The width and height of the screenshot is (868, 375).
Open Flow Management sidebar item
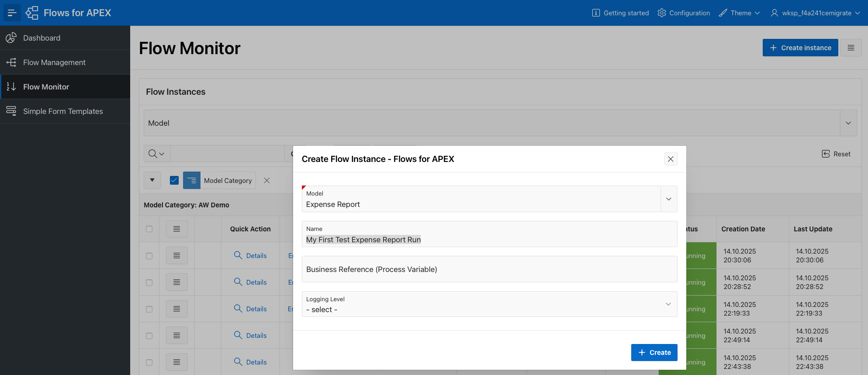65,62
